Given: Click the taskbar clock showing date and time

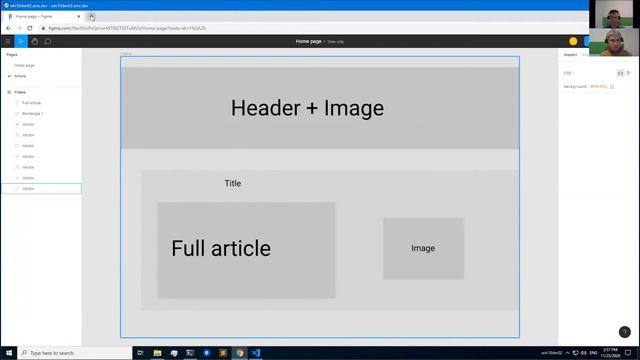Looking at the screenshot, I should [x=610, y=353].
